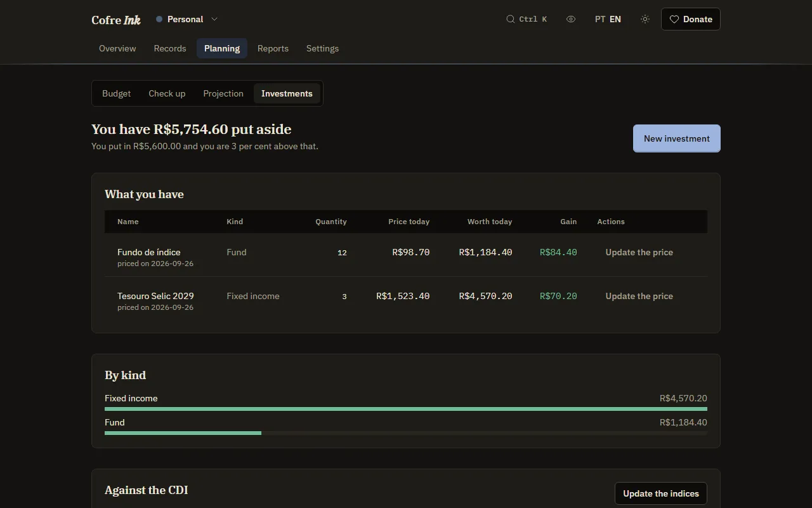Click the Cofre Ink logo
This screenshot has width=812, height=508.
[x=116, y=20]
